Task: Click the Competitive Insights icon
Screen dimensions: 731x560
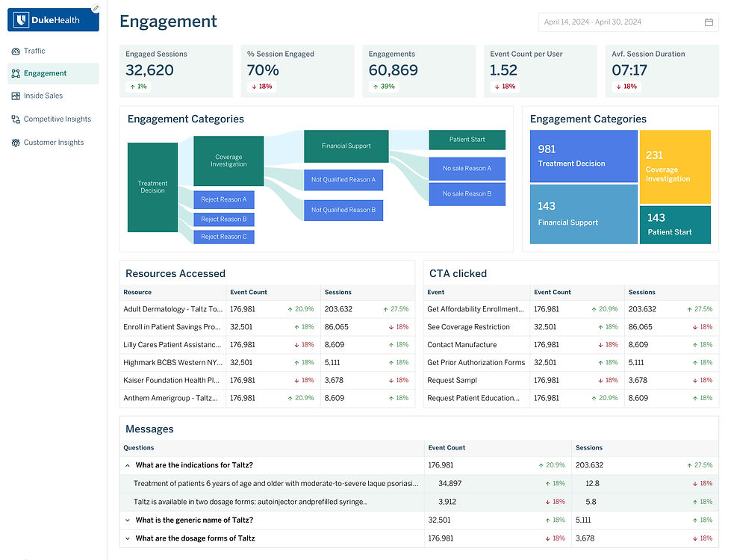Action: pyautogui.click(x=16, y=119)
